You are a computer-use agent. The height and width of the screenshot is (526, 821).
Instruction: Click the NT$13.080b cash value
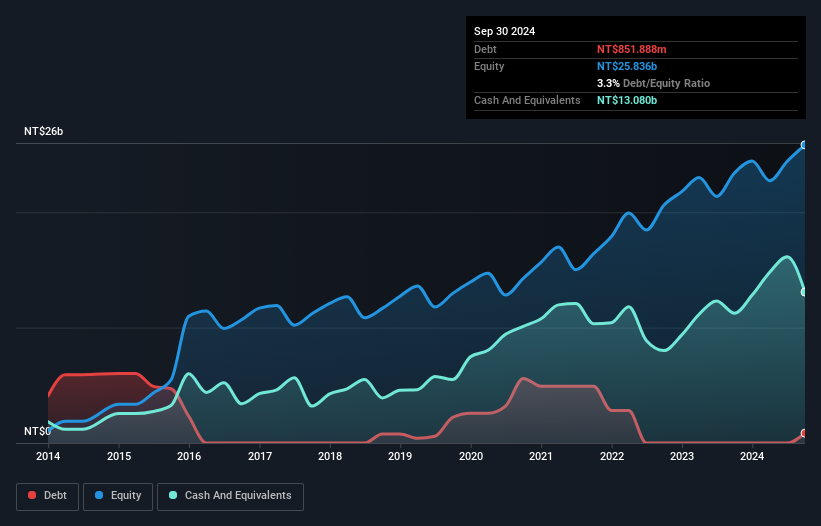click(x=627, y=100)
